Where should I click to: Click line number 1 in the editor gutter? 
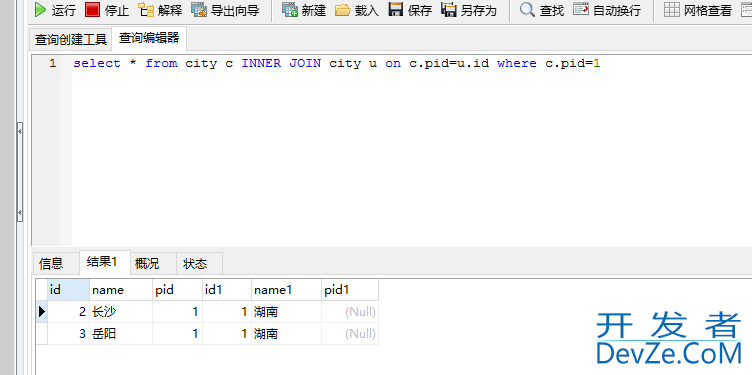[52, 63]
